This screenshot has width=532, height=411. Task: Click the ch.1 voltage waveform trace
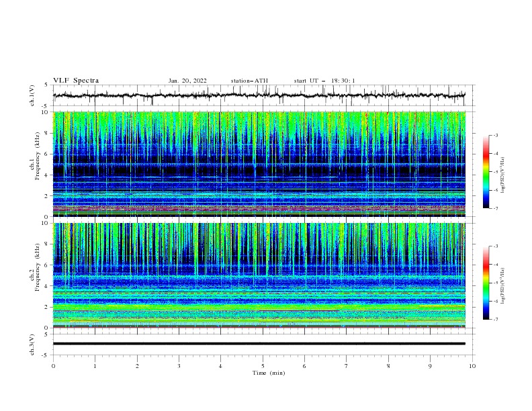tap(259, 95)
